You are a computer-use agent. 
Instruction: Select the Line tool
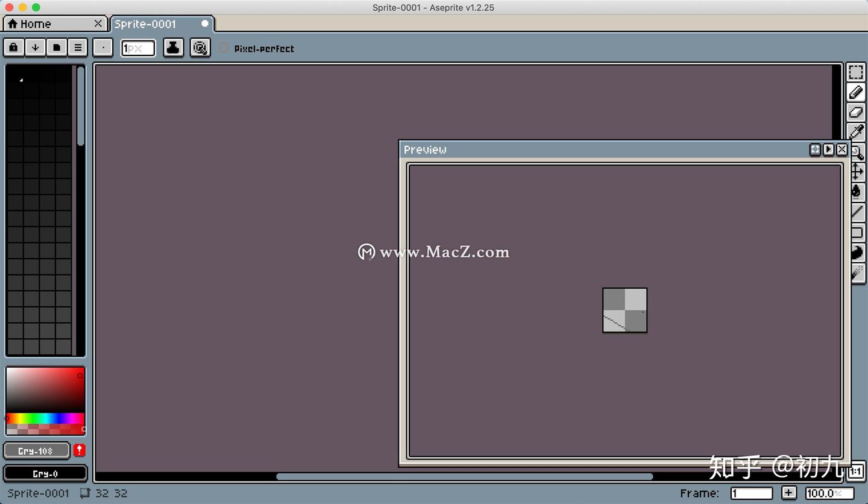tap(857, 212)
